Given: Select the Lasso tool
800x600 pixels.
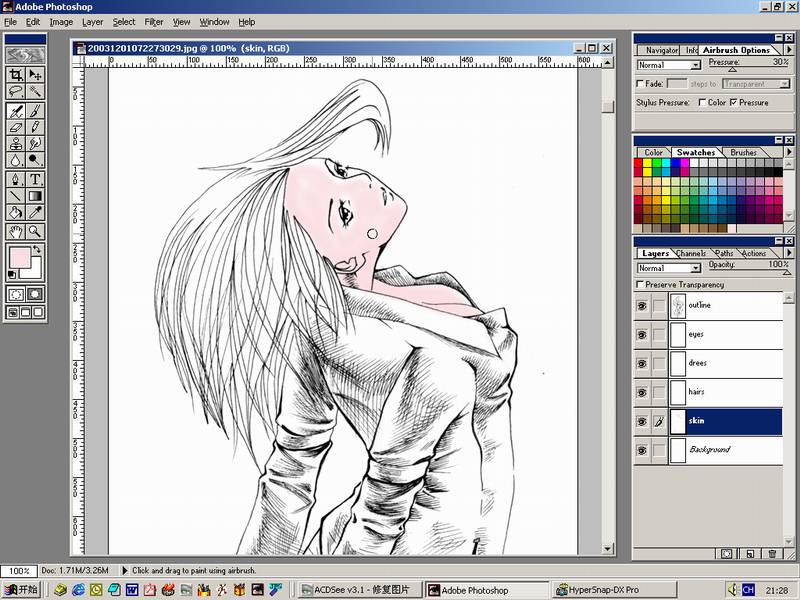Looking at the screenshot, I should 16,92.
